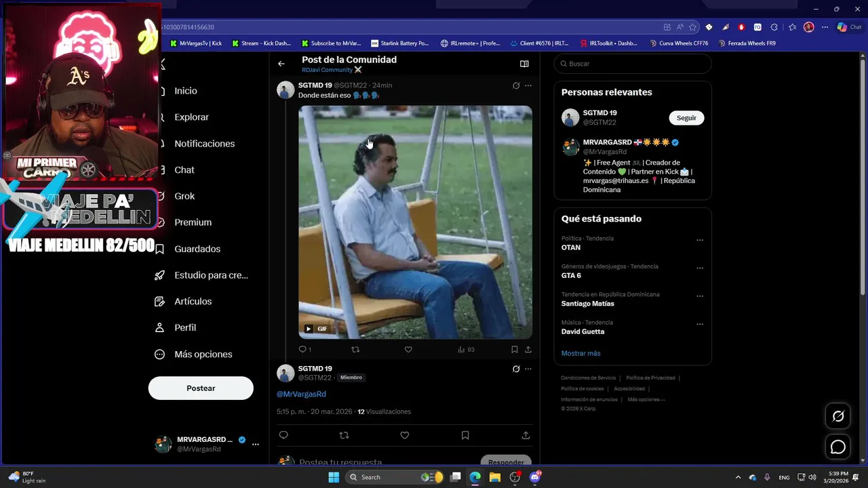Image resolution: width=868 pixels, height=488 pixels.
Task: Open Copilot Chat in the browser toolbar
Action: [x=849, y=27]
